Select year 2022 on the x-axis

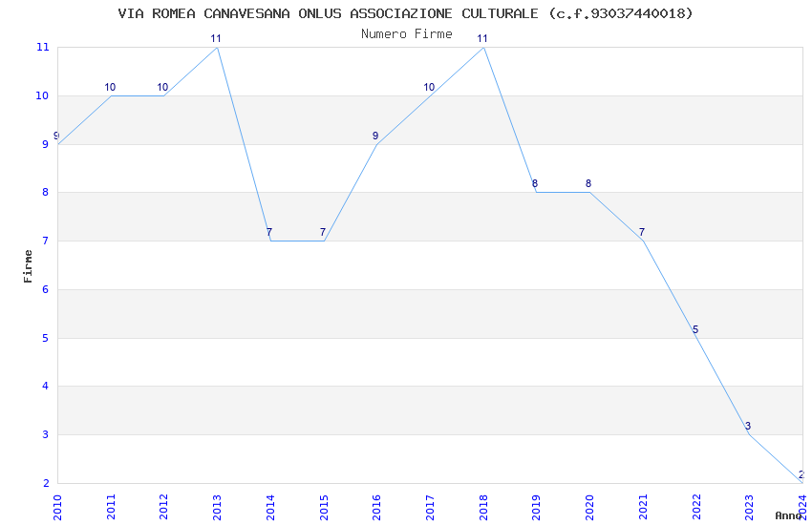696,508
